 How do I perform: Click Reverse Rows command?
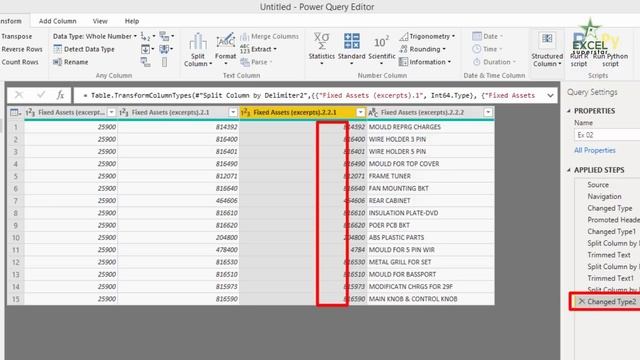click(22, 49)
